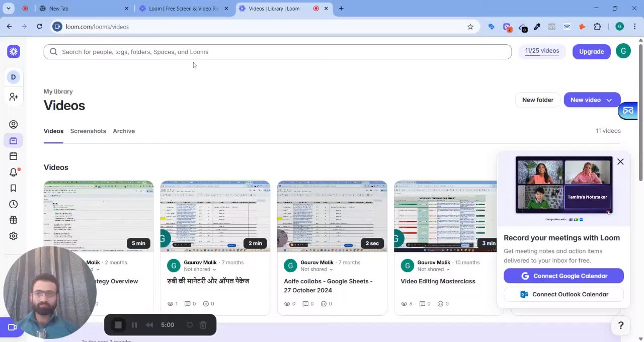
Task: Close the Record your meetings popup
Action: coord(620,161)
